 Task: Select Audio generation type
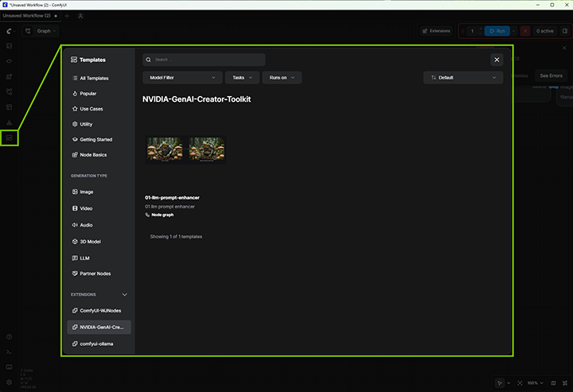click(x=99, y=225)
